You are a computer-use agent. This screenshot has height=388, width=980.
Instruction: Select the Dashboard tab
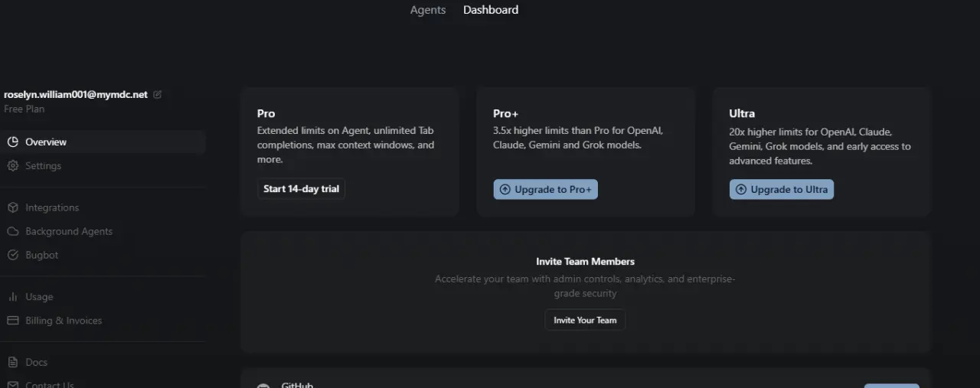(x=491, y=10)
